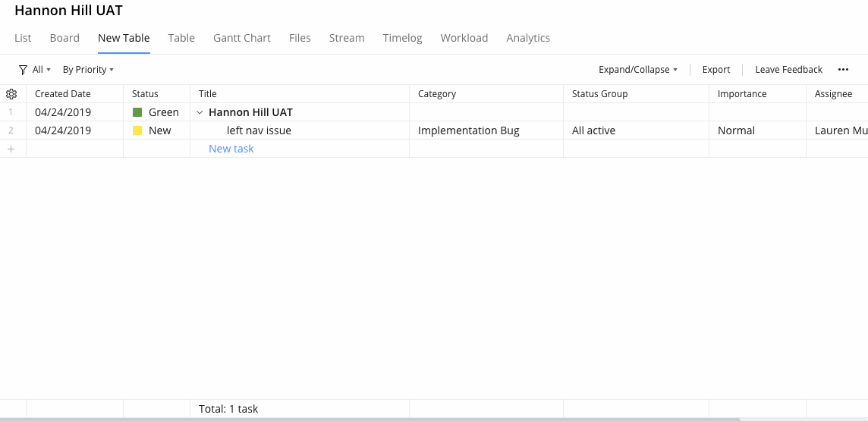Click the Created Date column header
868x421 pixels.
point(74,94)
